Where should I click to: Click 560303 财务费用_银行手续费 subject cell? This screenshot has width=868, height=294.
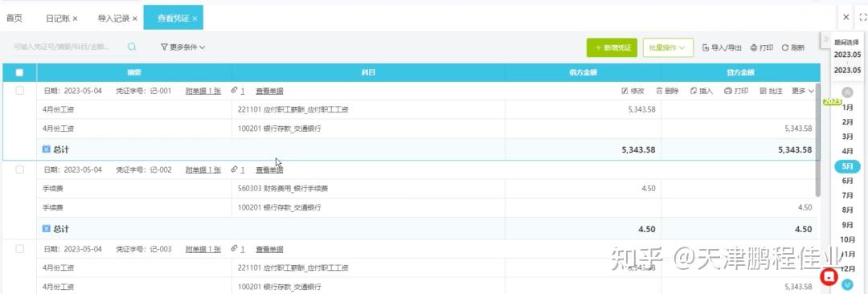point(369,189)
